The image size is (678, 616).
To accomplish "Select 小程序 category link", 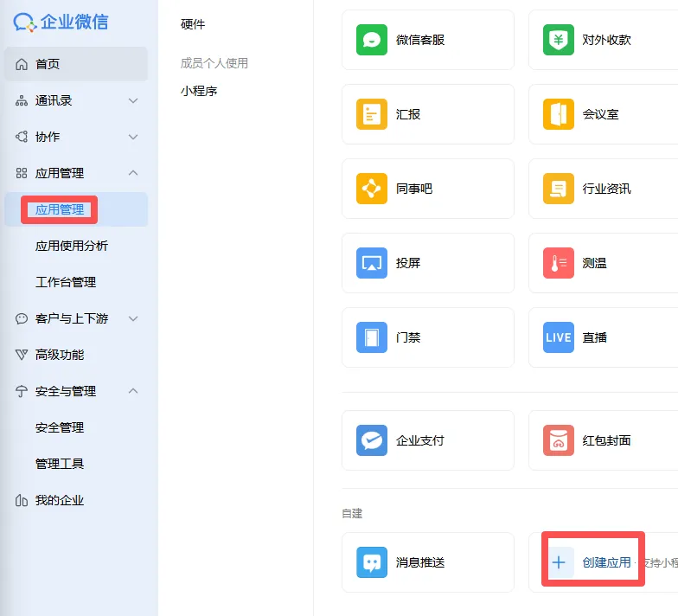I will coord(199,91).
